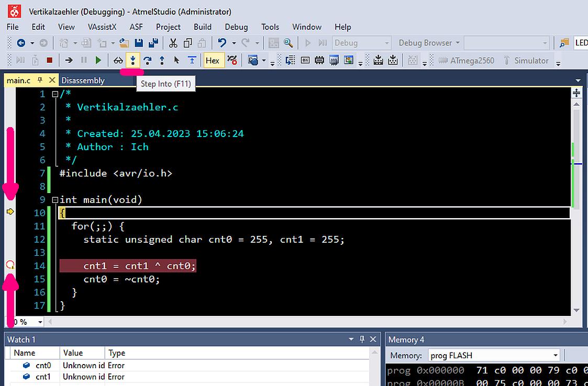Toggle the breakpoint on line 14

pyautogui.click(x=10, y=265)
